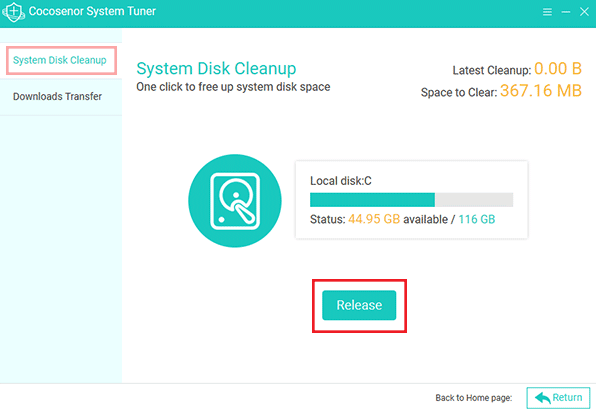Open the hamburger menu icon
Viewport: 596px width, 412px height.
pos(547,12)
